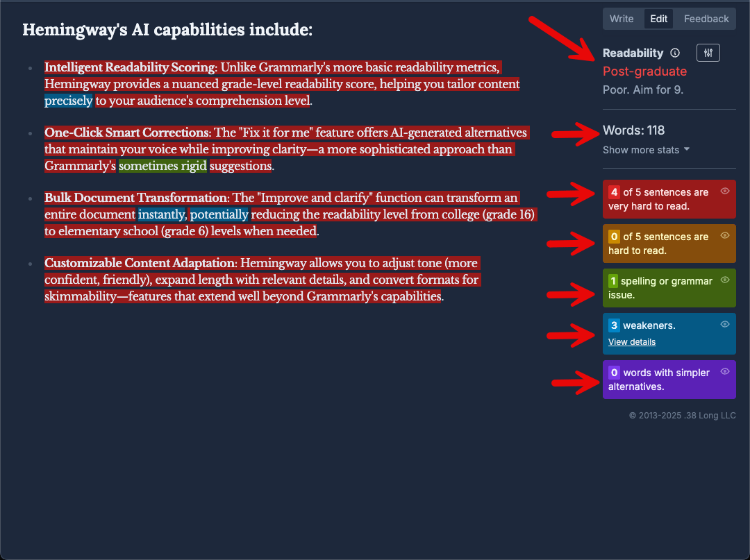Click heading 'Hemingway's AI capabilities include:'
Image resolution: width=750 pixels, height=560 pixels.
(x=167, y=30)
